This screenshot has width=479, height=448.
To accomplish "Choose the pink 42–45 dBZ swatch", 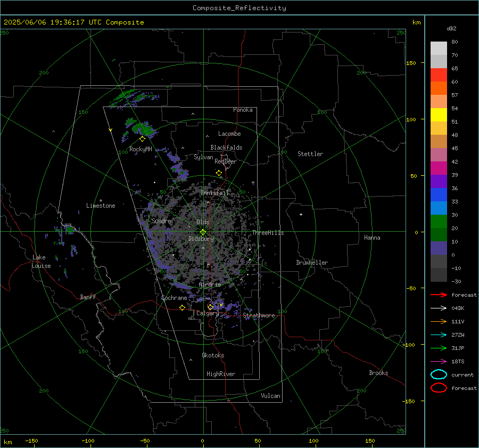I will (439, 154).
